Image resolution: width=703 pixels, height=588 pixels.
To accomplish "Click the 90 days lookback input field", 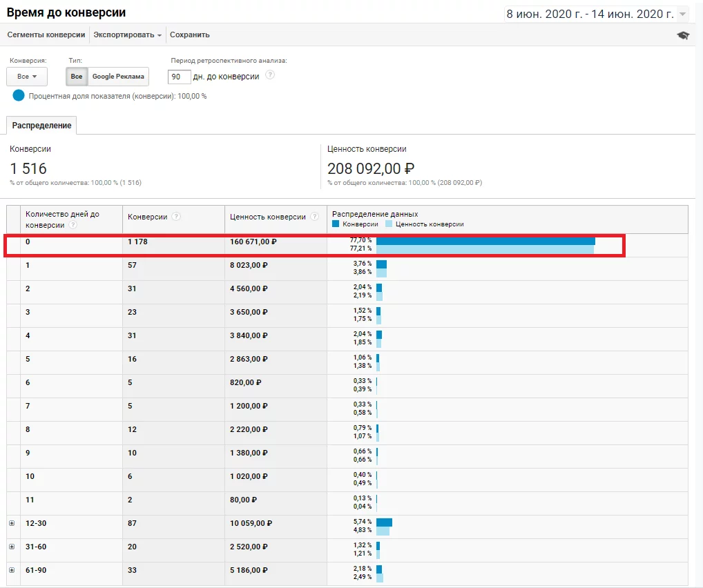I will coord(179,77).
